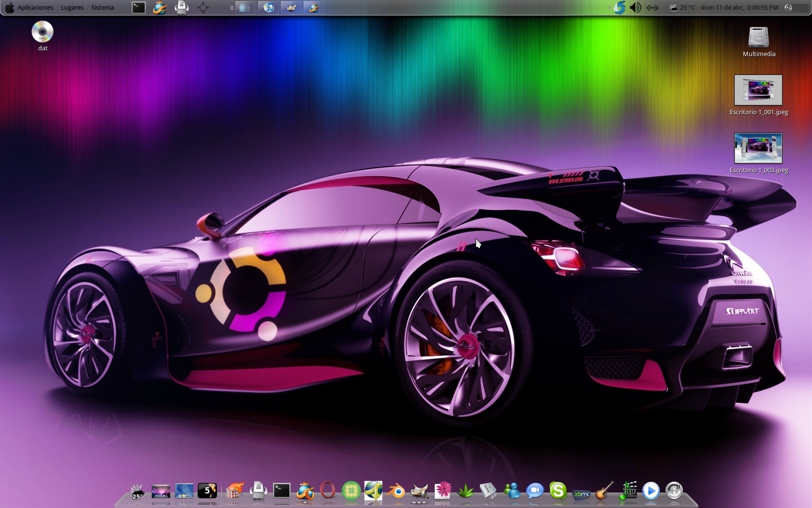Viewport: 812px width, 508px height.
Task: Open the MSN buddies messenger dock icon
Action: point(512,491)
